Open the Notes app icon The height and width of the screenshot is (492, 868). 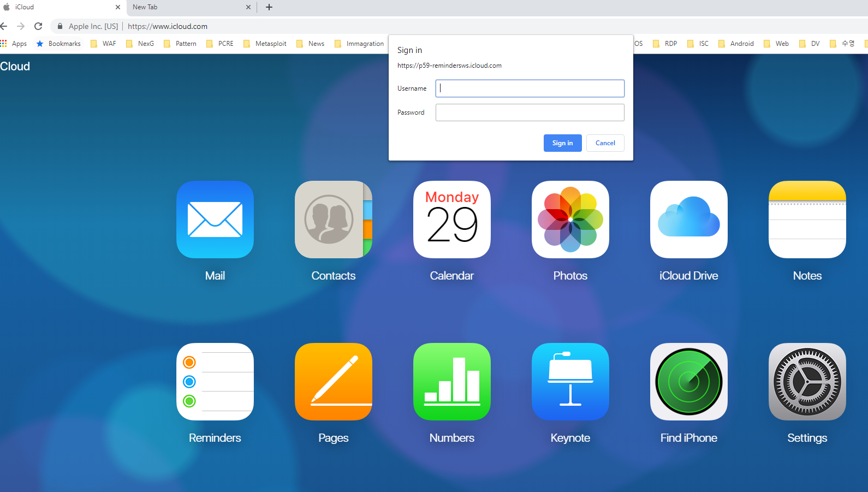[x=807, y=220]
